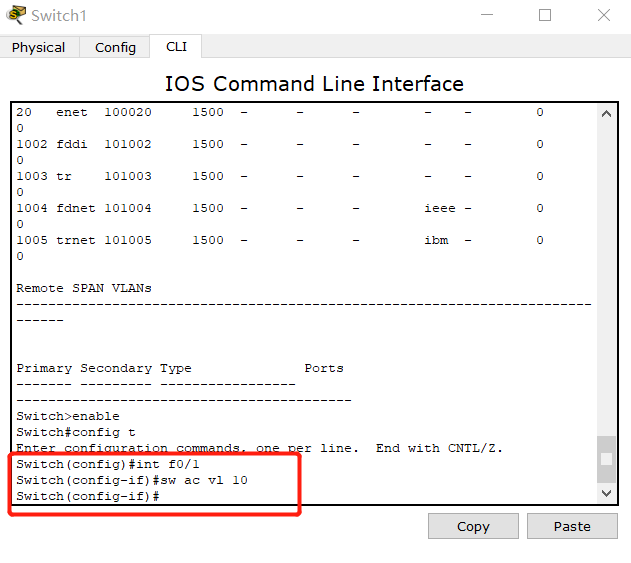
Task: Open the Config tab
Action: click(x=115, y=47)
